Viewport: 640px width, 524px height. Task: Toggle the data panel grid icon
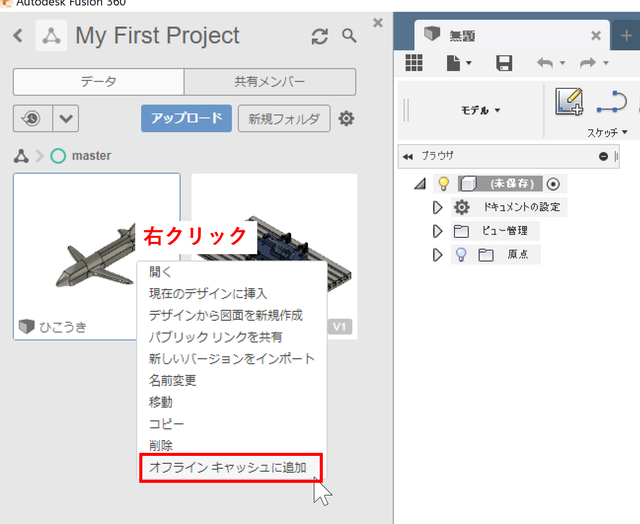(414, 63)
